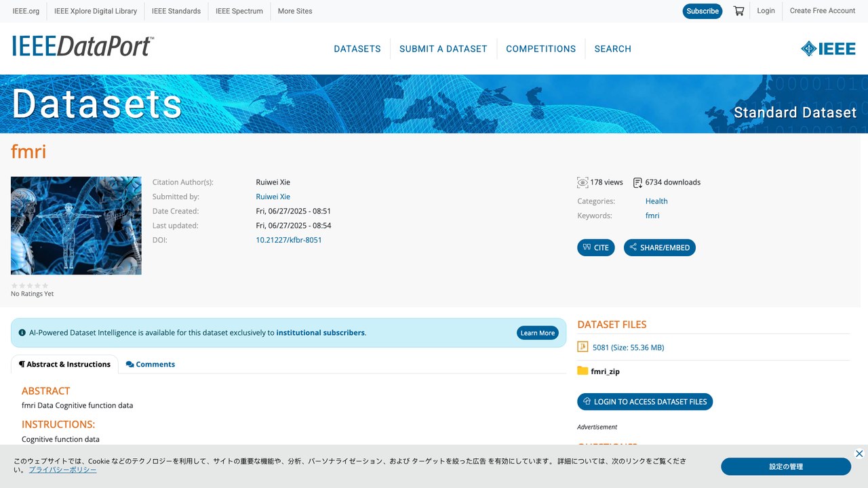Open the SEARCH menu item
Viewport: 868px width, 488px height.
tap(613, 49)
